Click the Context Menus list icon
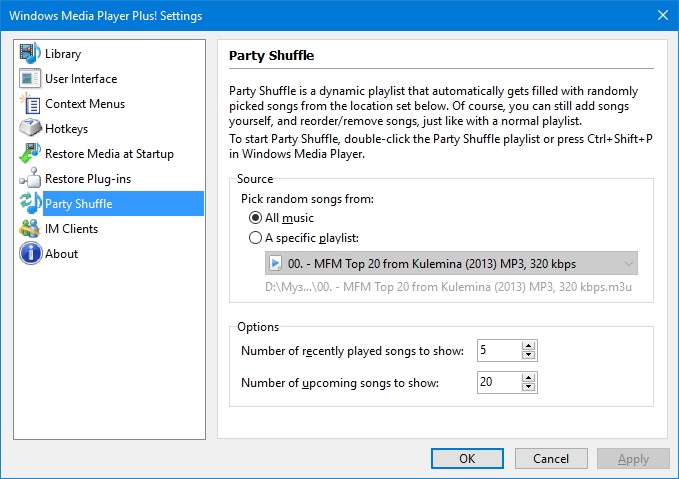The height and width of the screenshot is (479, 679). (x=30, y=104)
